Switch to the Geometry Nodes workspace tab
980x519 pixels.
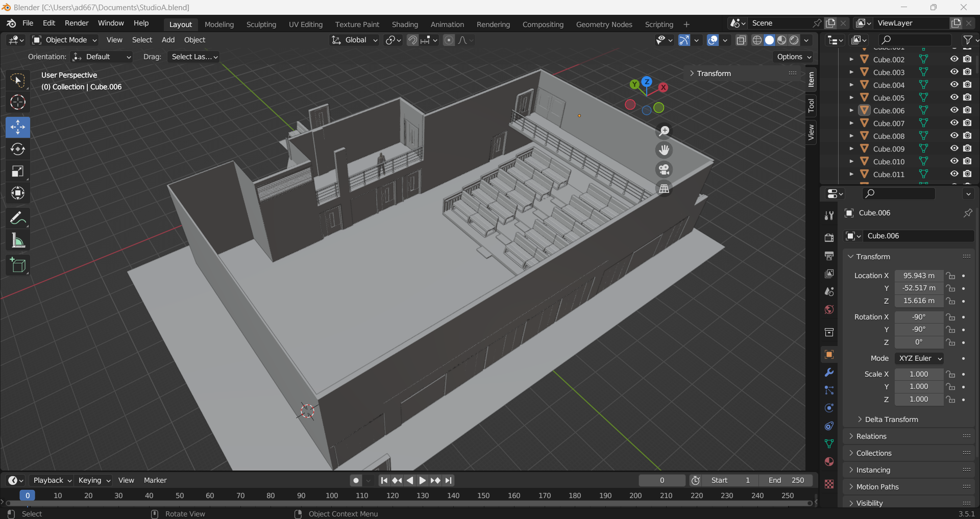[x=604, y=24]
